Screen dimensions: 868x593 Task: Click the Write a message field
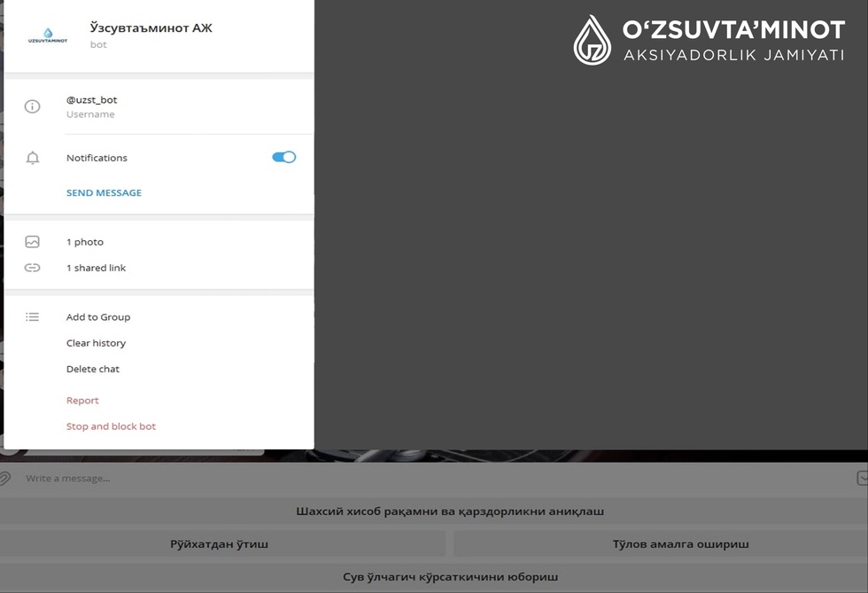tap(432, 479)
